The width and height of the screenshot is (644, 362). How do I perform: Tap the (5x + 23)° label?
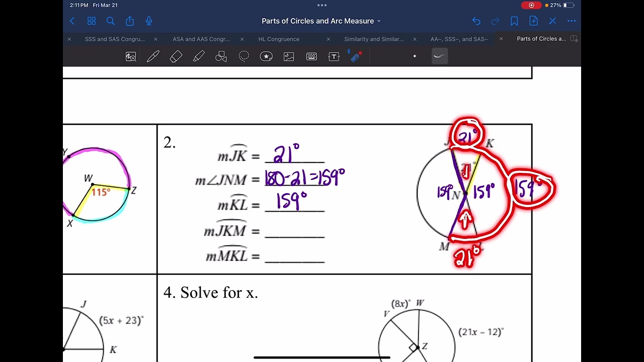(121, 320)
